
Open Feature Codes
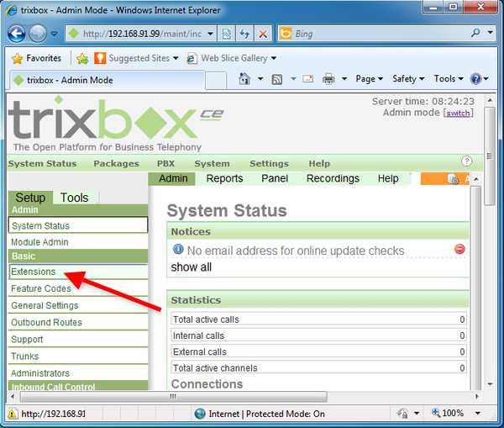[78, 288]
